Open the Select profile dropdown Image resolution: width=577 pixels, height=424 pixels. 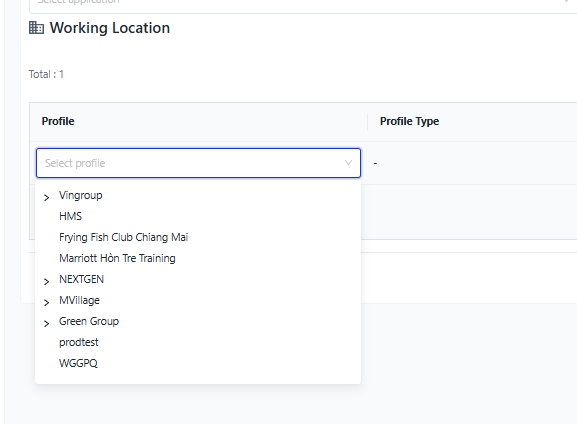click(x=198, y=163)
